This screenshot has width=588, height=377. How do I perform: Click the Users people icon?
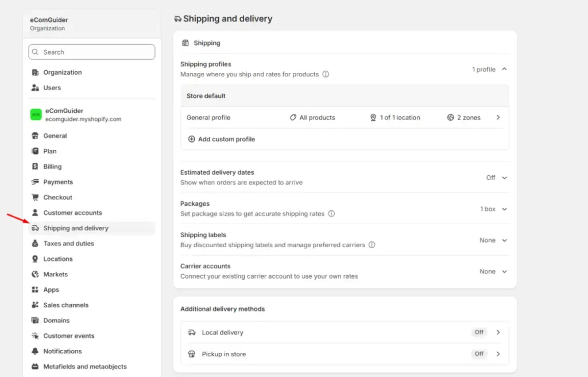(35, 87)
